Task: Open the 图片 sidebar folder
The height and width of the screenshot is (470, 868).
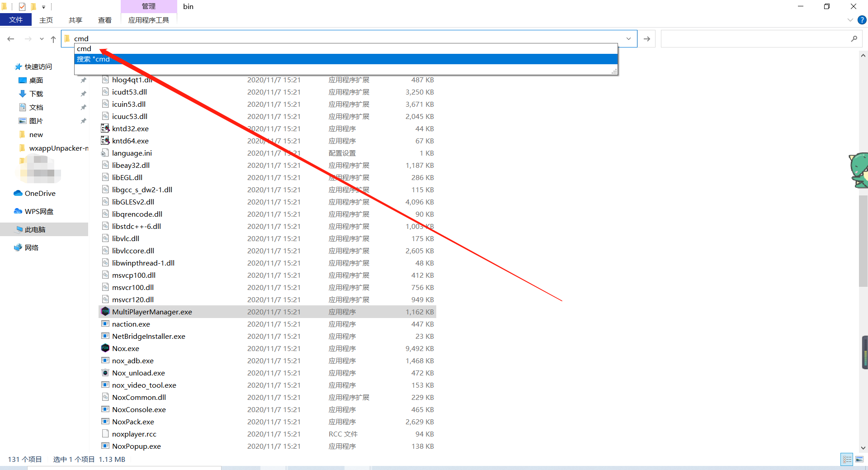Action: point(36,121)
